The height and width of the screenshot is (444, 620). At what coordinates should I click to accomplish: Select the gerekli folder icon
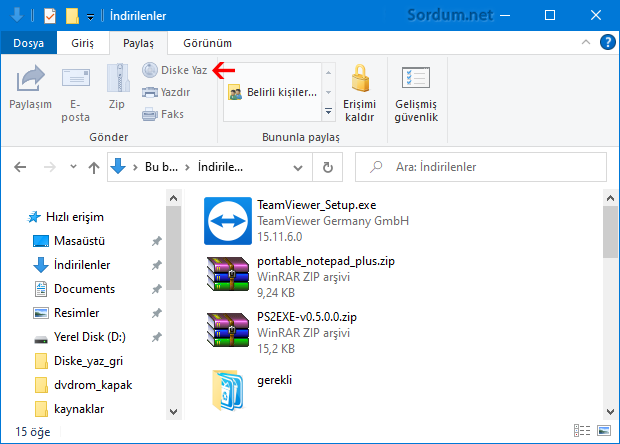[228, 390]
